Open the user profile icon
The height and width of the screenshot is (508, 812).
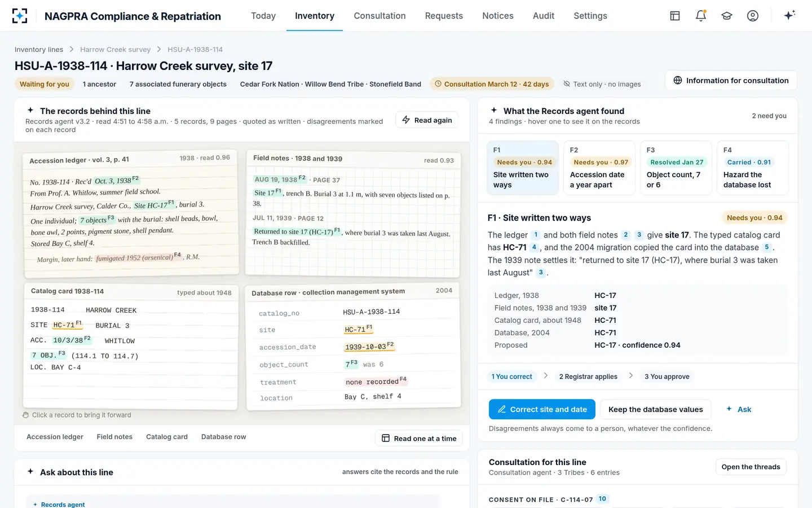753,16
